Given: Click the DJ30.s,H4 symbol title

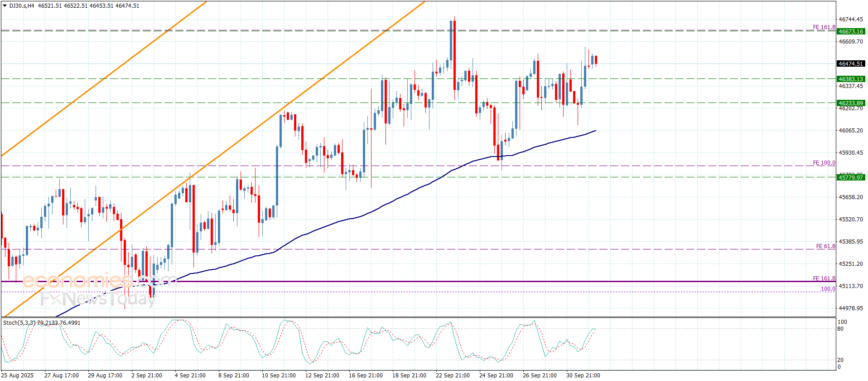Looking at the screenshot, I should (22, 6).
